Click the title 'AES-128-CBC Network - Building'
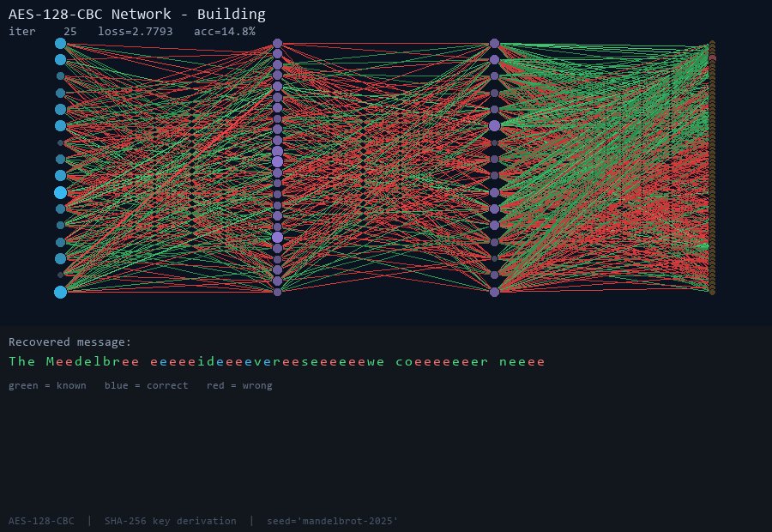The image size is (772, 532). point(137,15)
